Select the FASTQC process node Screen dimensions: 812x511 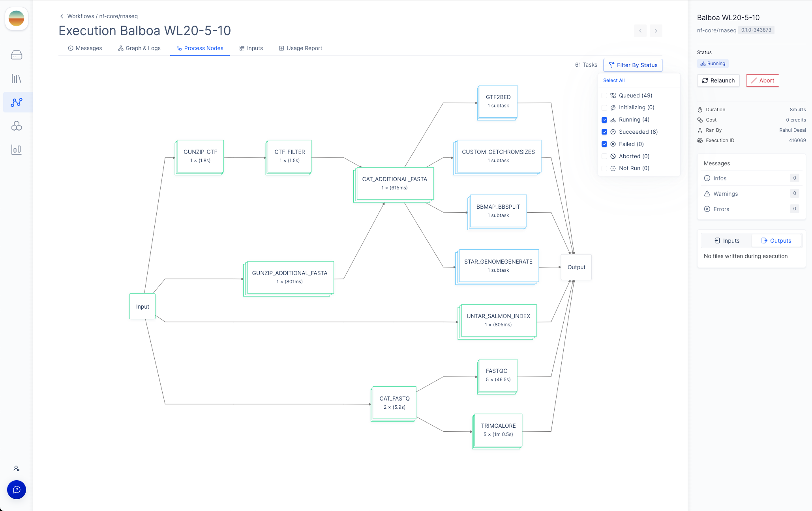pyautogui.click(x=497, y=376)
